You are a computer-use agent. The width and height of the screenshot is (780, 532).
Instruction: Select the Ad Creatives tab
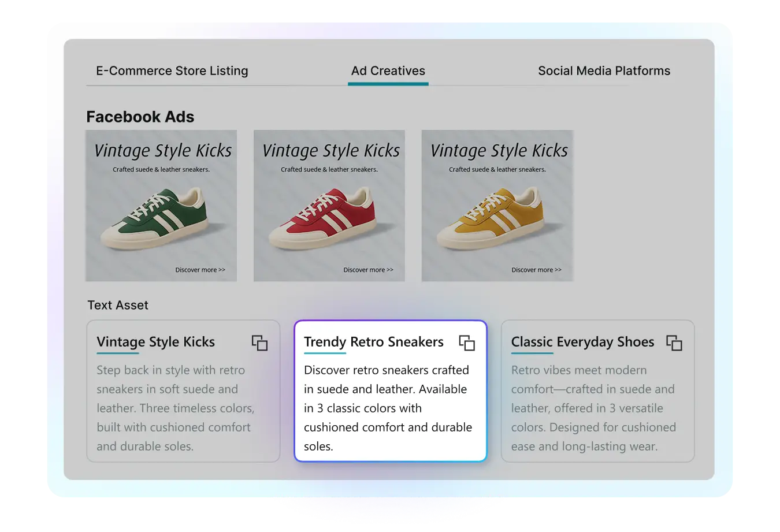coord(388,71)
